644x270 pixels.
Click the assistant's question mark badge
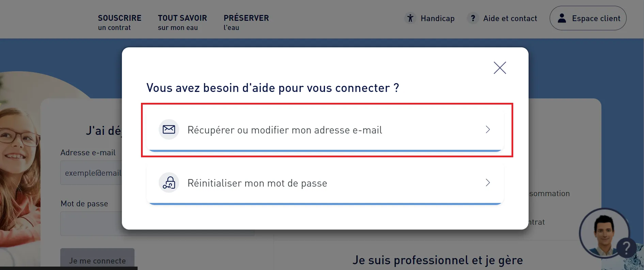pos(626,248)
